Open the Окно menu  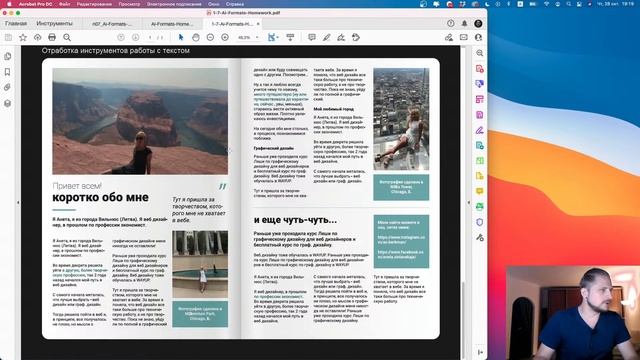[x=213, y=4]
